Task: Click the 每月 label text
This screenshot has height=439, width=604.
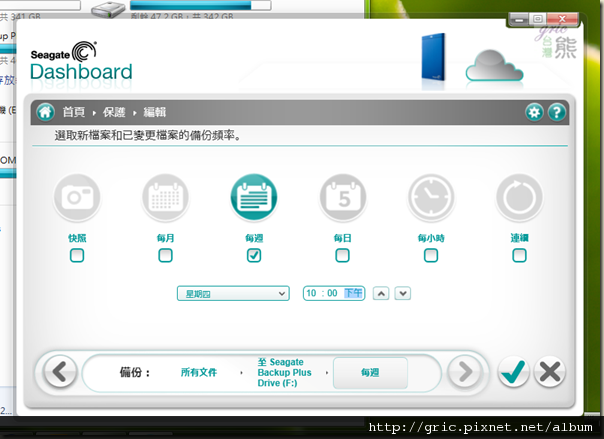Action: coord(166,238)
